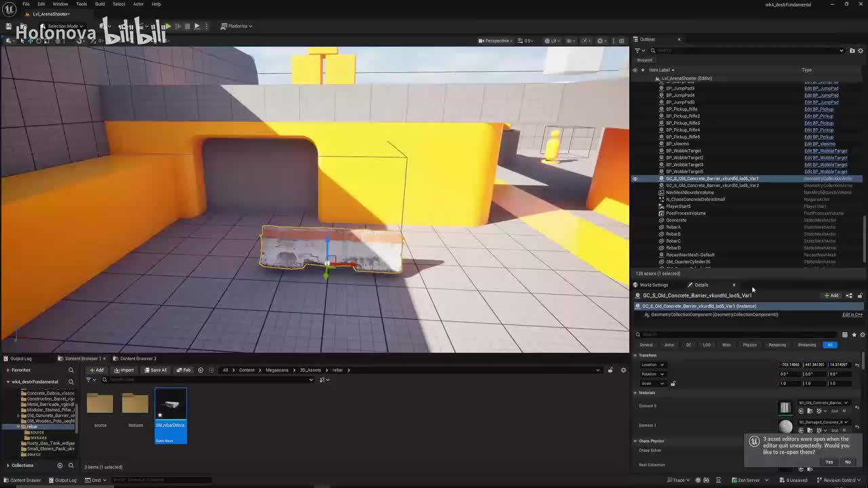Click Yes to re-open asset editors
868x488 pixels.
[x=829, y=462]
